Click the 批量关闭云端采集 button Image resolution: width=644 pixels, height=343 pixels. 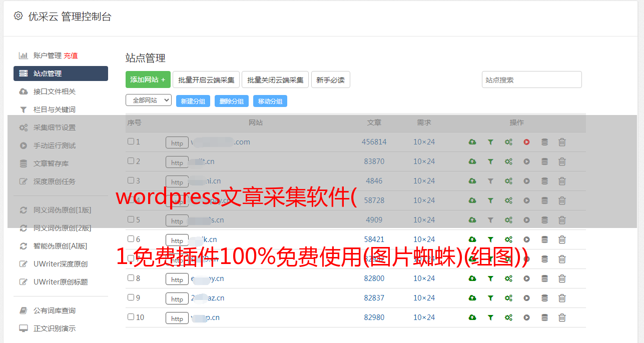coord(275,79)
